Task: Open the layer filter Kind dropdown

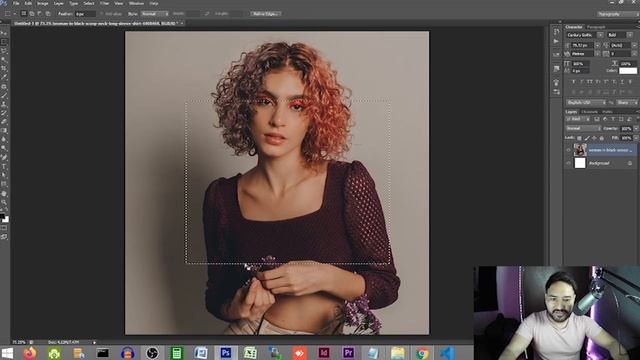Action: pos(577,119)
